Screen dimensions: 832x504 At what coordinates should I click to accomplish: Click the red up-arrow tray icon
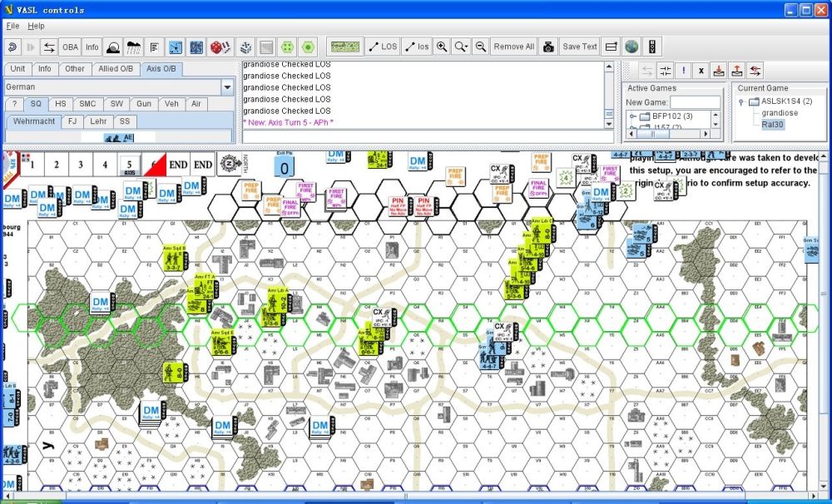736,71
